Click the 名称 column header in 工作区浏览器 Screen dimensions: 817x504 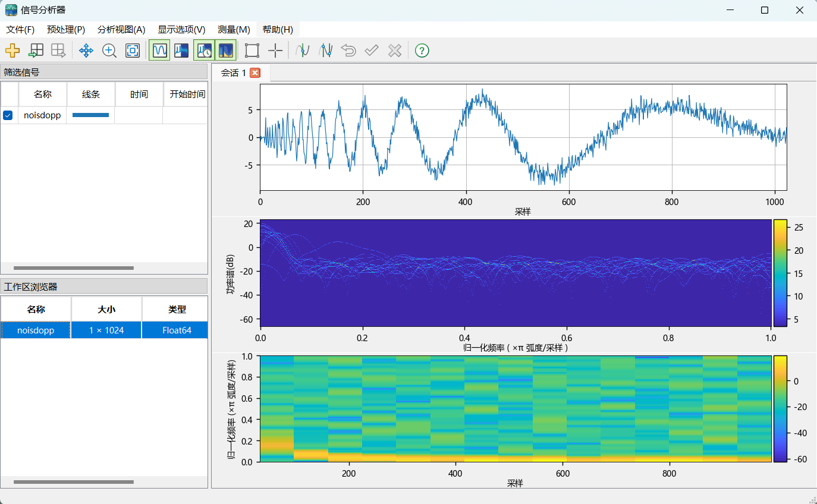[x=36, y=309]
